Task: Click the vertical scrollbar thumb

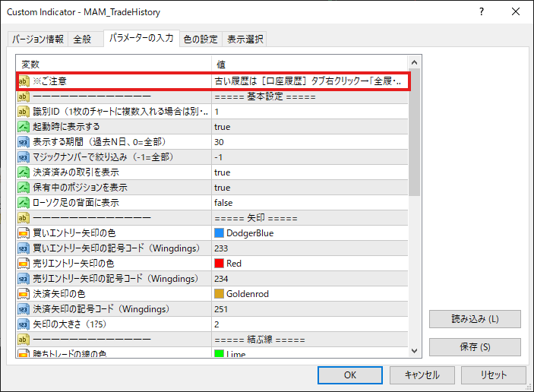Action: 415,132
